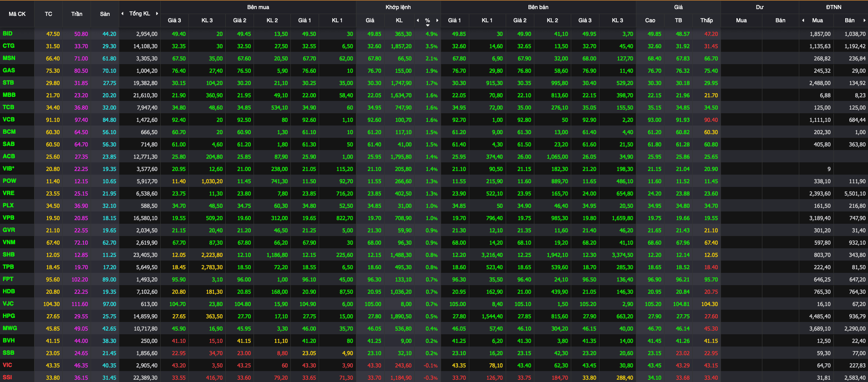868x382 pixels.
Task: Open the BID stock ticker
Action: [8, 34]
